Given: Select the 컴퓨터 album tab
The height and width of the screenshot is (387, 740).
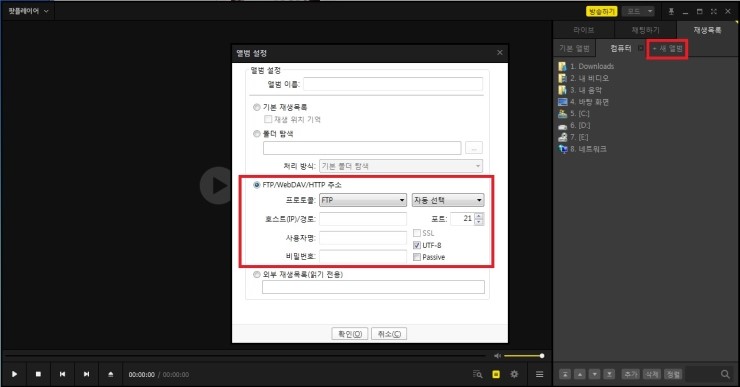Looking at the screenshot, I should [x=620, y=48].
